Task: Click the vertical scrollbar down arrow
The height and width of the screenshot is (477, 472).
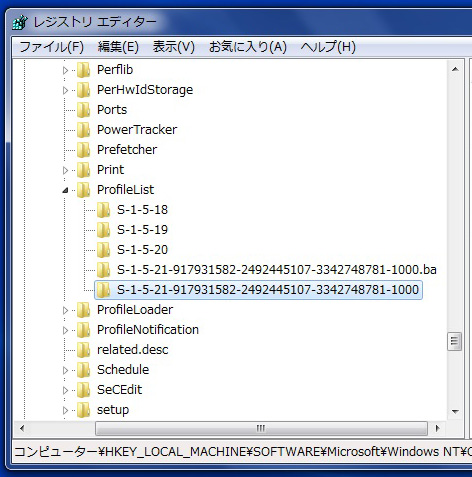Action: (x=455, y=412)
